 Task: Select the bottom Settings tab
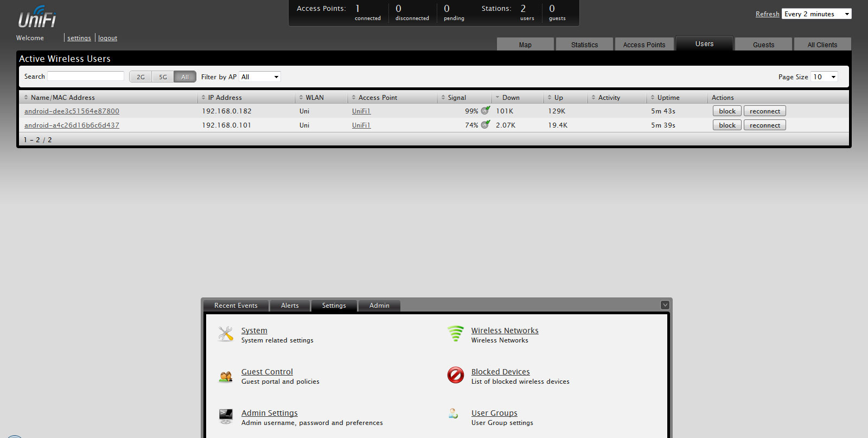(x=334, y=306)
